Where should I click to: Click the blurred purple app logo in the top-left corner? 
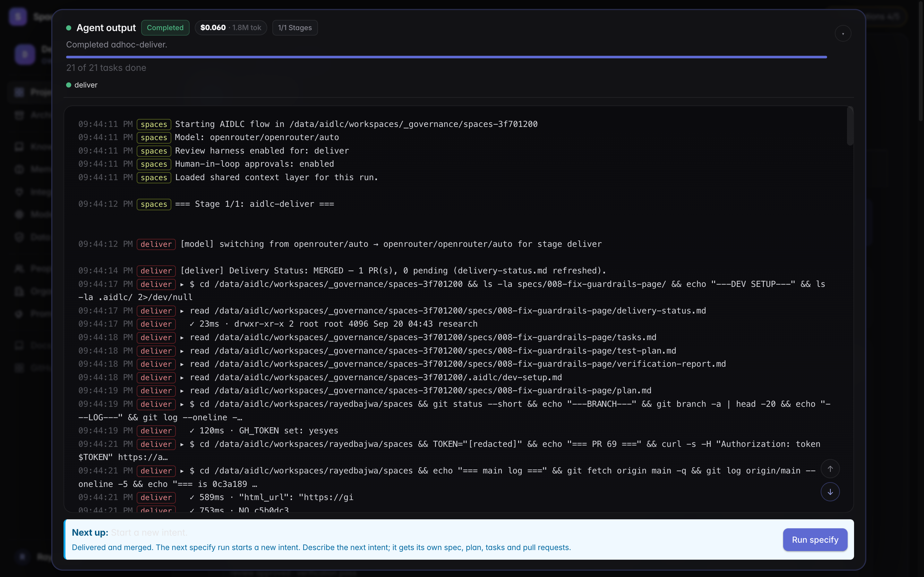(x=18, y=16)
